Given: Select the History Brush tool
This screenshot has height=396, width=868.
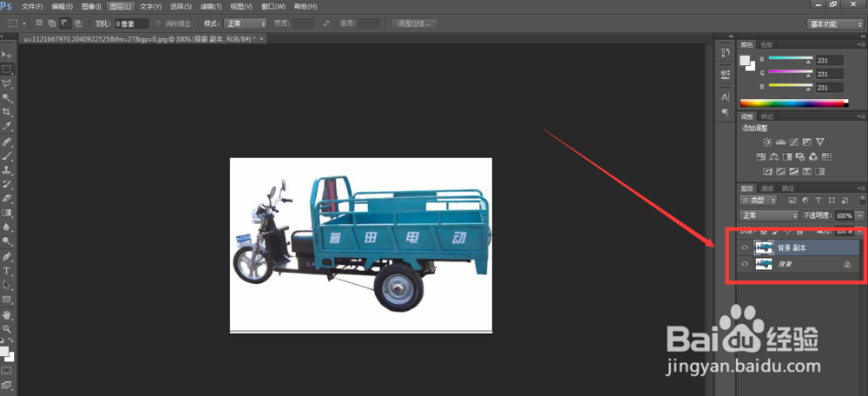Looking at the screenshot, I should tap(7, 184).
